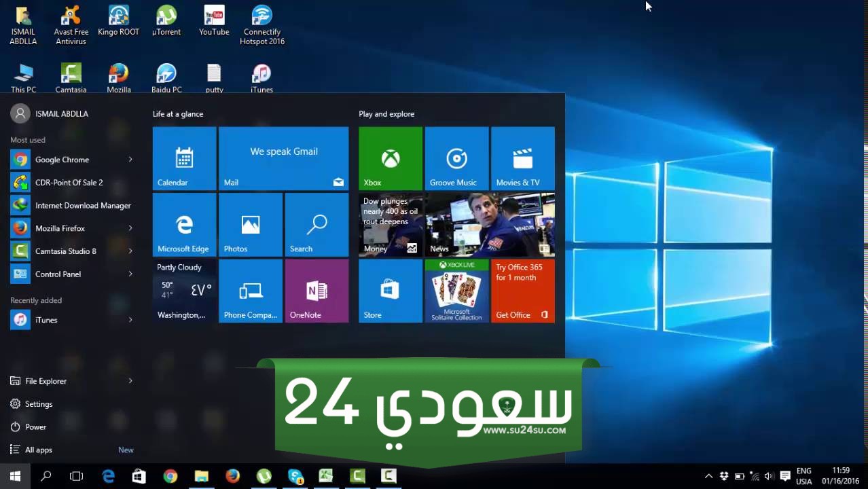Open Microsoft Solitaire Collection tile

456,291
